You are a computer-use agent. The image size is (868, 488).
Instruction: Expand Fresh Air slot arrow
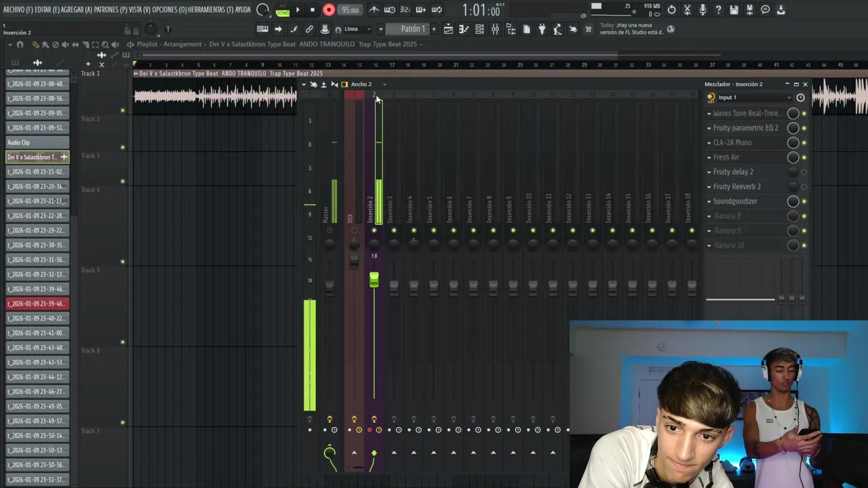pos(709,157)
